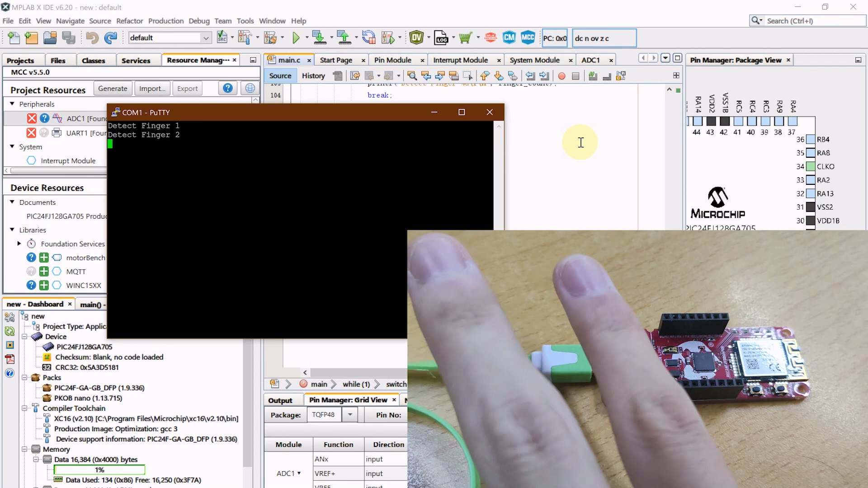Click the New Project toolbar icon
This screenshot has width=868, height=488.
tap(31, 38)
